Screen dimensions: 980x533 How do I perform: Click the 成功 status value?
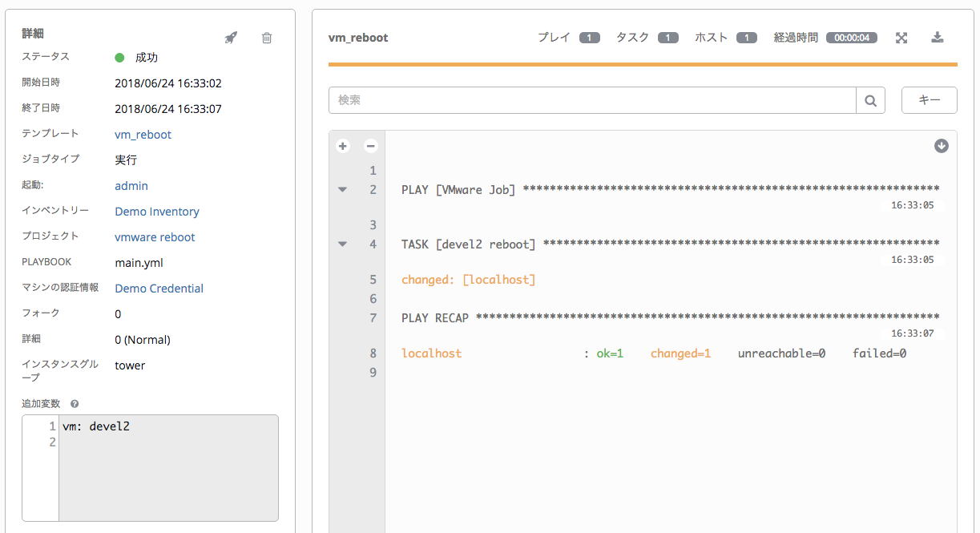147,58
